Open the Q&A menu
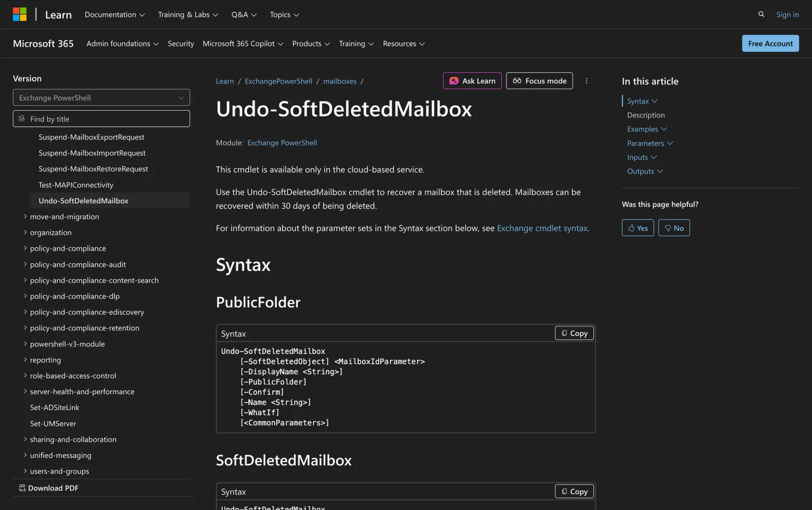Viewport: 812px width, 510px height. click(244, 14)
